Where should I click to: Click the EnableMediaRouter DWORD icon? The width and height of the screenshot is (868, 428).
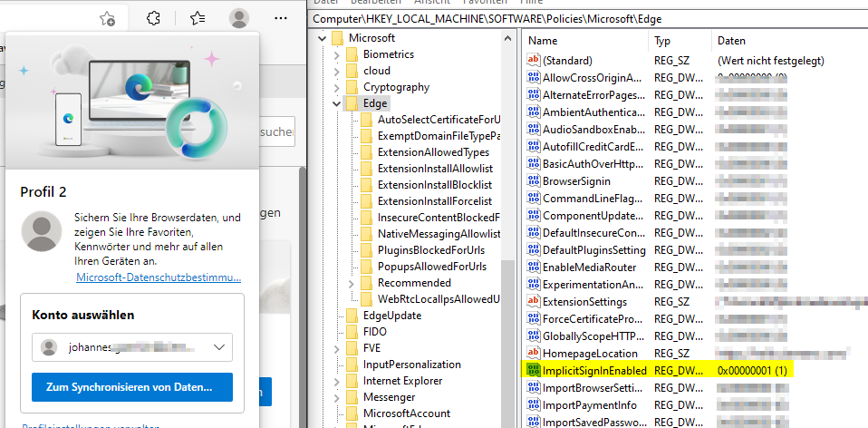coord(533,267)
